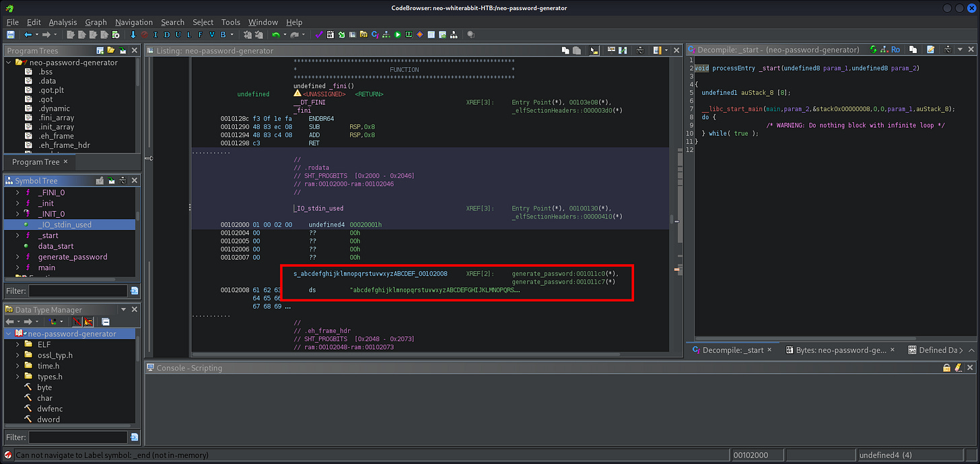Screen dimensions: 980x464
Task: Click the Listing snapshot camera icon
Action: tap(641, 50)
